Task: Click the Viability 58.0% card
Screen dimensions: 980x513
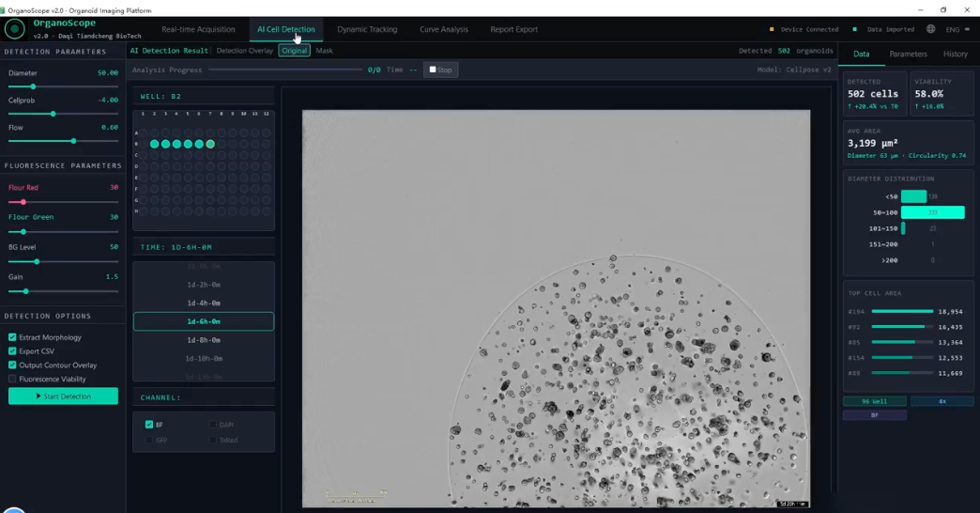Action: (942, 94)
